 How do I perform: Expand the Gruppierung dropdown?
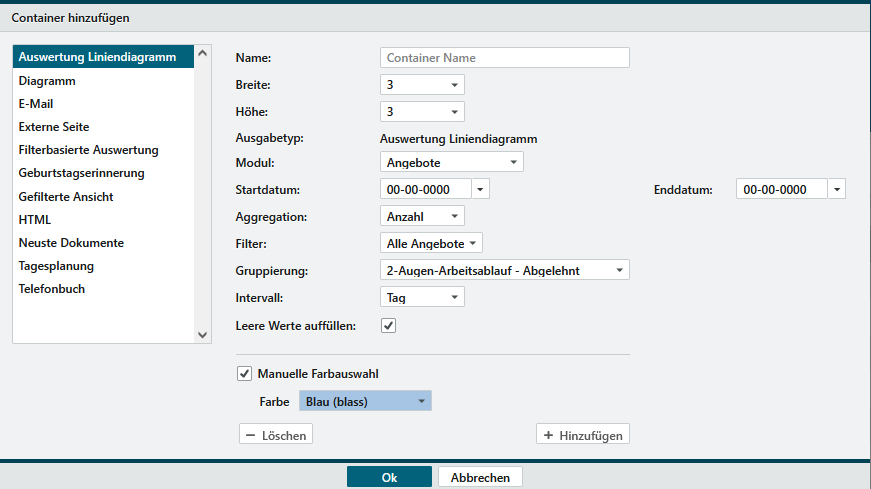(x=505, y=270)
